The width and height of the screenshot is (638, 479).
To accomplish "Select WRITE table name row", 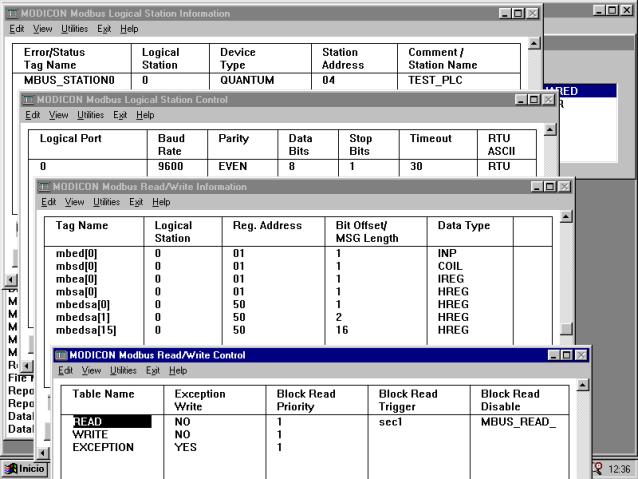I will tap(90, 435).
